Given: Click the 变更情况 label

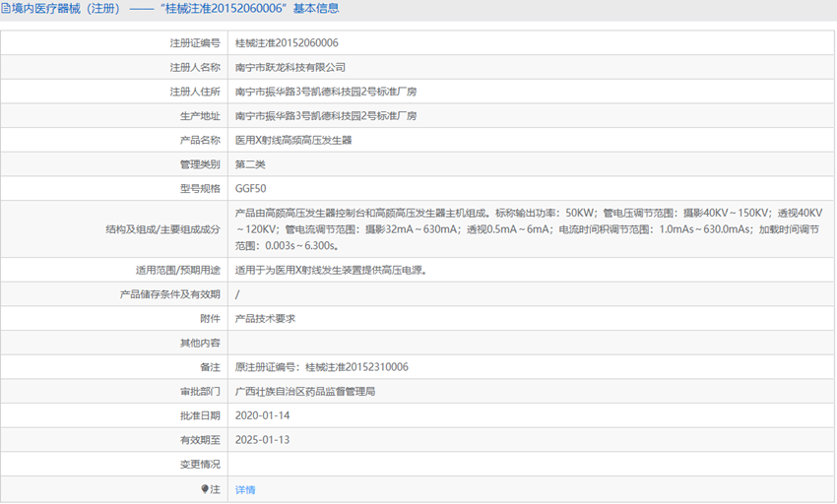Looking at the screenshot, I should tap(200, 464).
